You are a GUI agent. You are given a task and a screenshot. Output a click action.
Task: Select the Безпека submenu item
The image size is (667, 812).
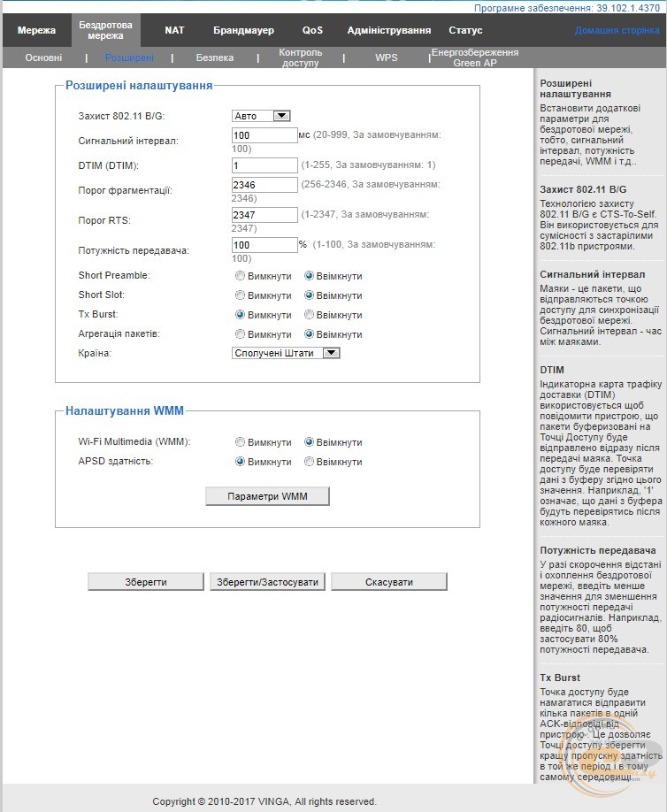click(214, 57)
